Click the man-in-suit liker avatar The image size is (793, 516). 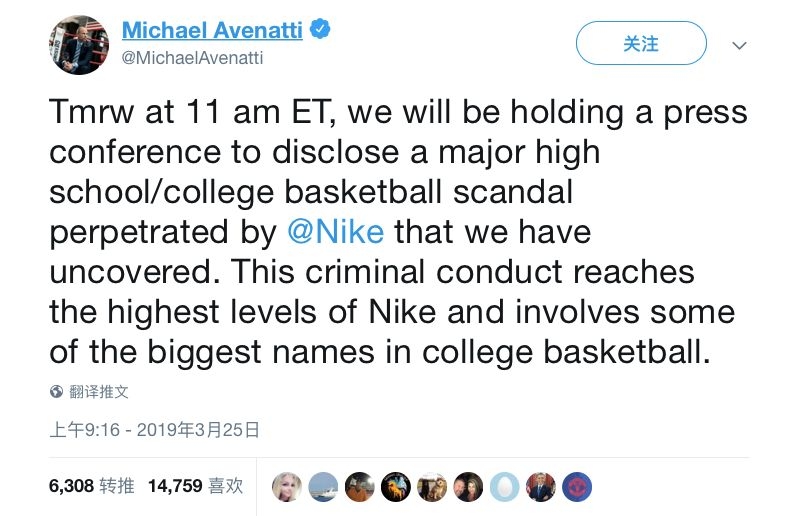tap(540, 486)
